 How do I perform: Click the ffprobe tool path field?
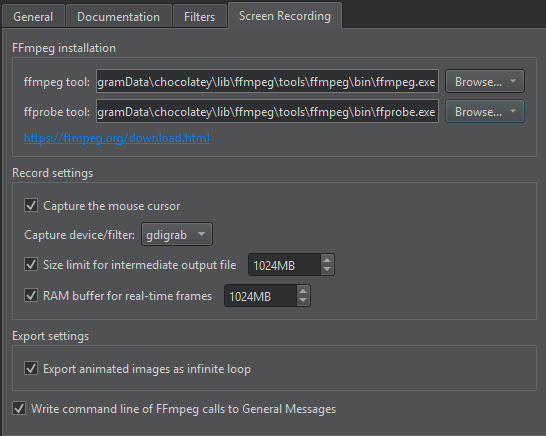click(x=267, y=111)
